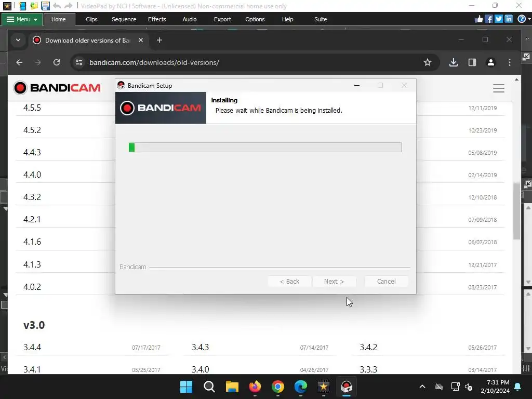Open Microsoft Edge from taskbar
Image resolution: width=532 pixels, height=399 pixels.
301,387
